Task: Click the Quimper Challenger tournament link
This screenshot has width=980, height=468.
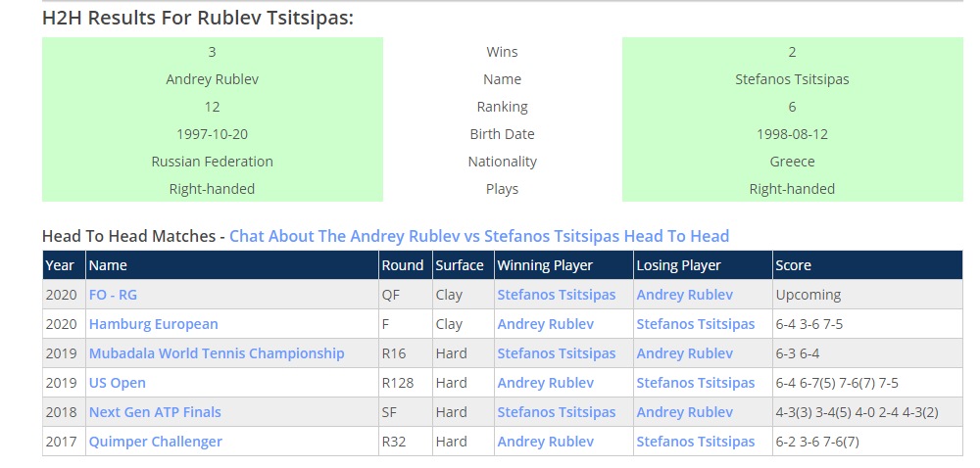Action: 156,442
